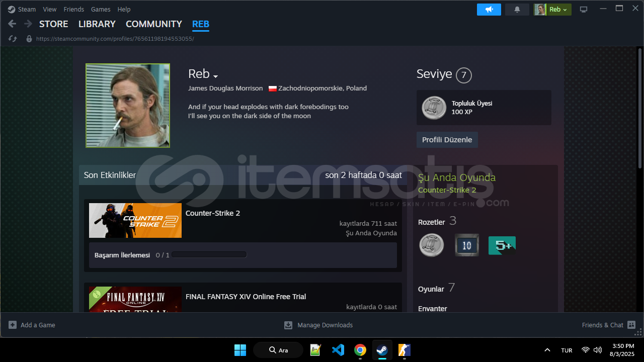Expand the Reb name history arrow
This screenshot has height=362, width=644.
click(x=215, y=76)
